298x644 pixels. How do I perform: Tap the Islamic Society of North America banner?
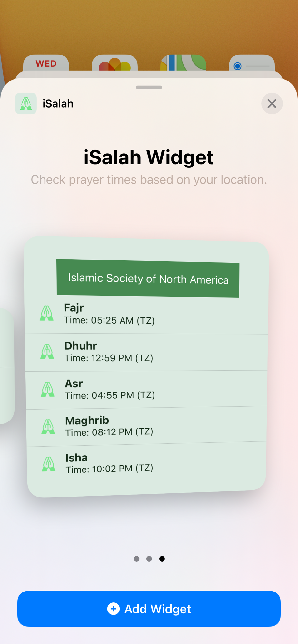pos(148,278)
